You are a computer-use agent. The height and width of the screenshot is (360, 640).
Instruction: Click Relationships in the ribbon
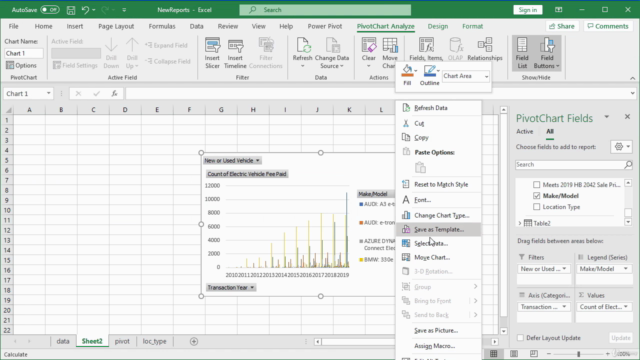coord(485,49)
